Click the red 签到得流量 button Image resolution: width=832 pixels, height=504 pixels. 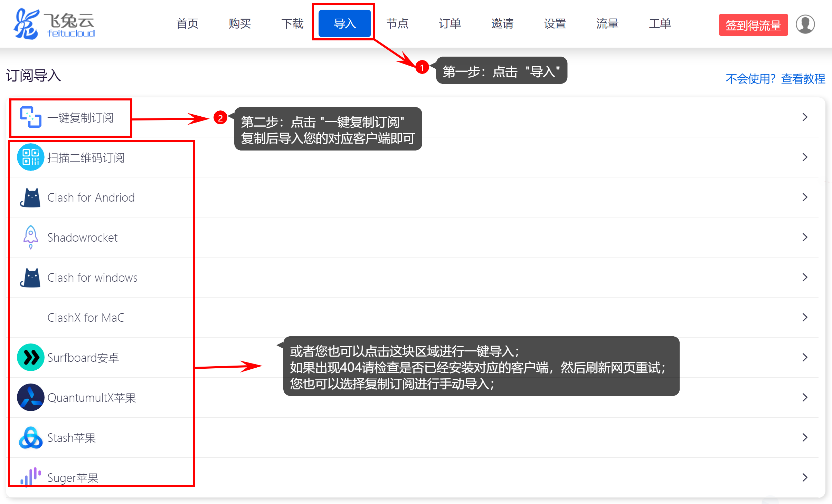(753, 25)
